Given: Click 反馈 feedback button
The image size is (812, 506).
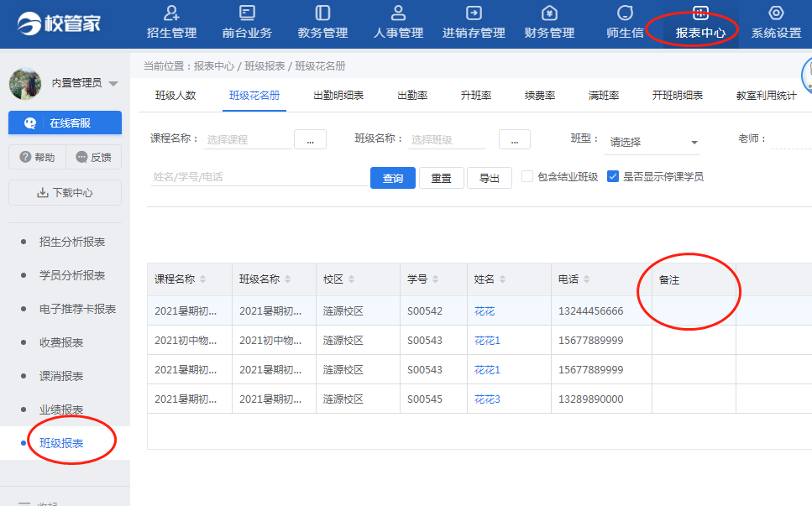Looking at the screenshot, I should [x=94, y=157].
